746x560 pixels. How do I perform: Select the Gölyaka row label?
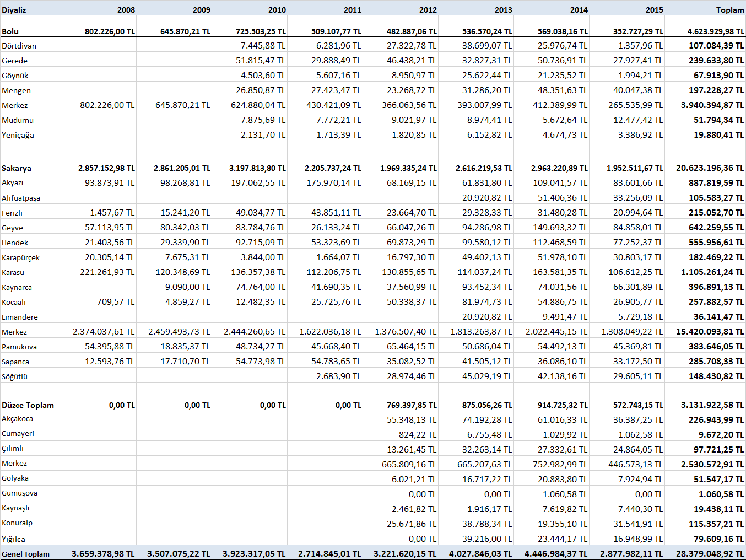(15, 478)
